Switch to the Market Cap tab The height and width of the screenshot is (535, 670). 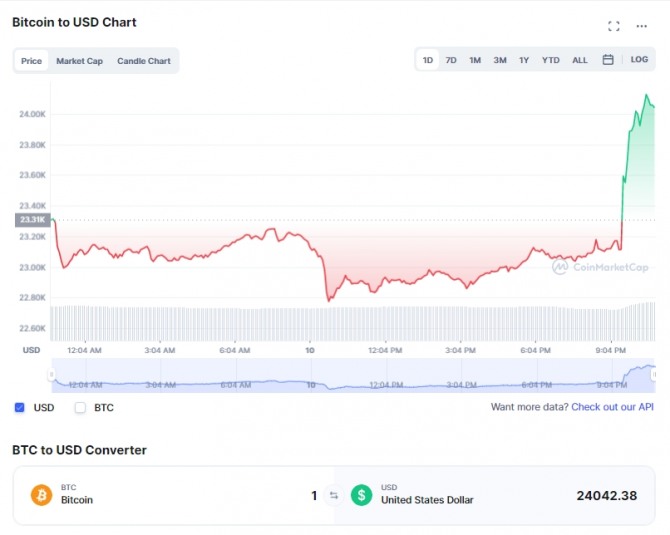79,61
